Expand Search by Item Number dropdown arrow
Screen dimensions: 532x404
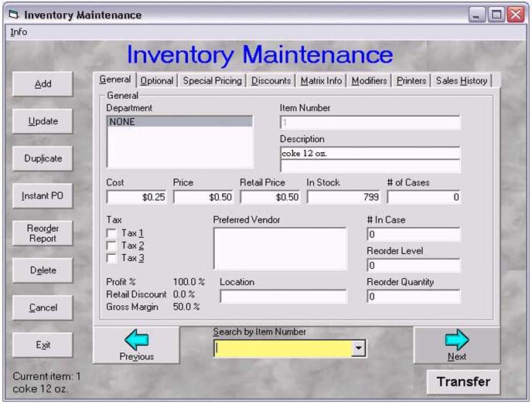pos(358,348)
